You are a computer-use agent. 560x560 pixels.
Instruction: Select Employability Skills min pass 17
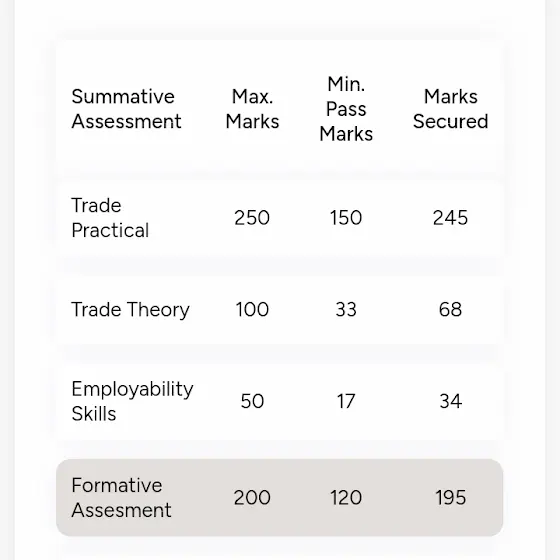tap(346, 401)
